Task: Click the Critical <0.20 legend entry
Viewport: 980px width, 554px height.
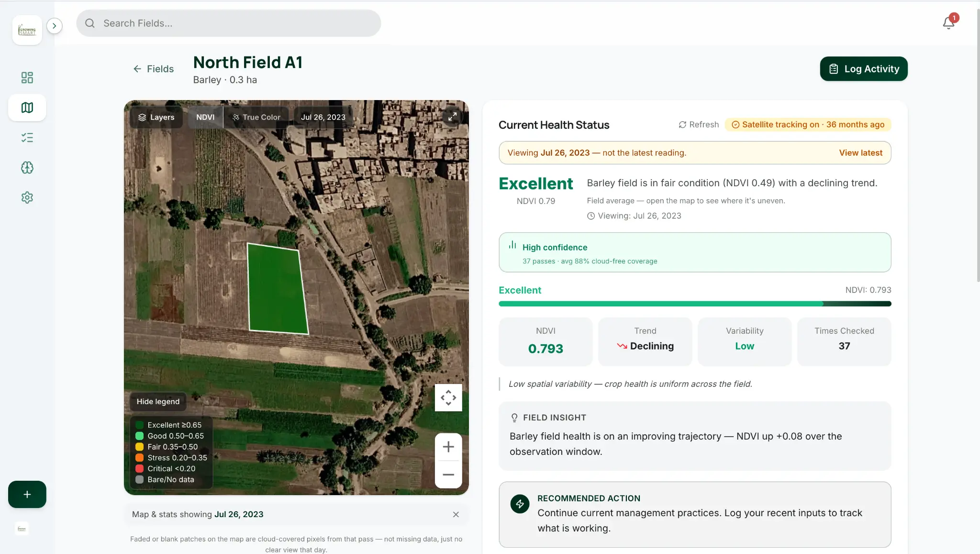Action: click(166, 469)
